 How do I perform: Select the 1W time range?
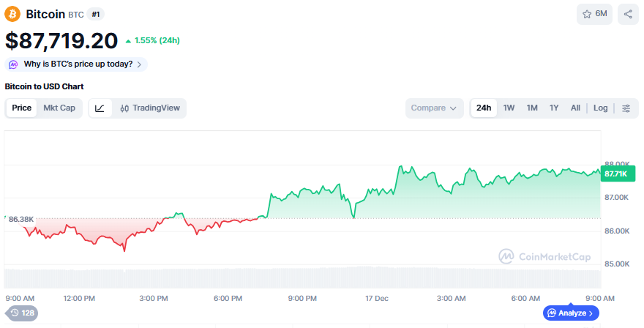coord(509,108)
